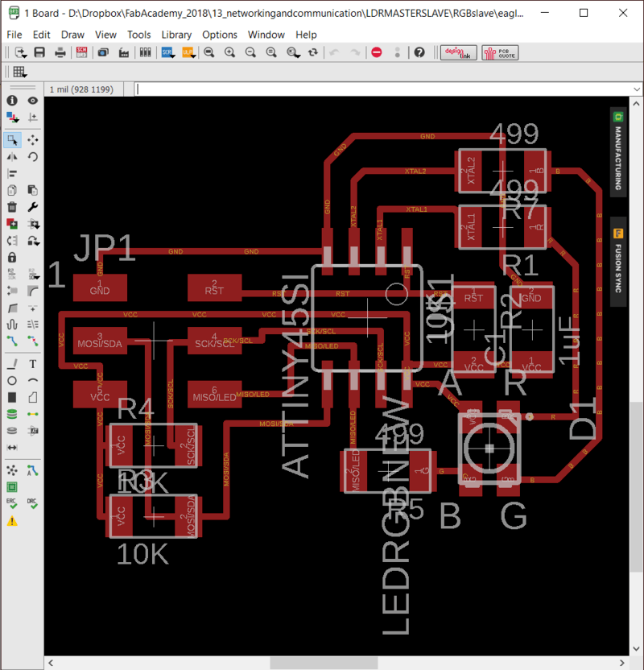Select the Meander wave tool

point(12,325)
